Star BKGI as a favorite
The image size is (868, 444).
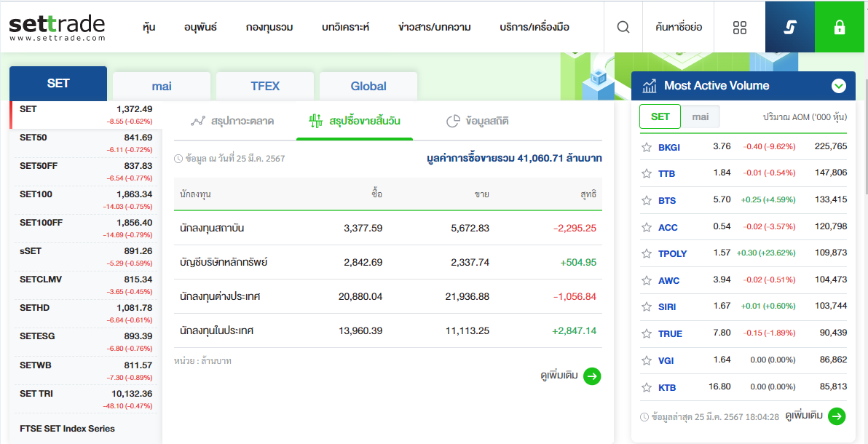[x=646, y=147]
